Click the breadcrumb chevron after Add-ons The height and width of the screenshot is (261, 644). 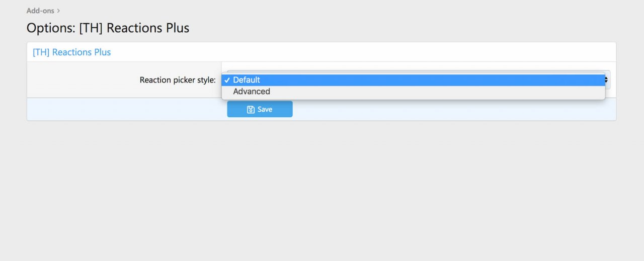click(x=59, y=11)
